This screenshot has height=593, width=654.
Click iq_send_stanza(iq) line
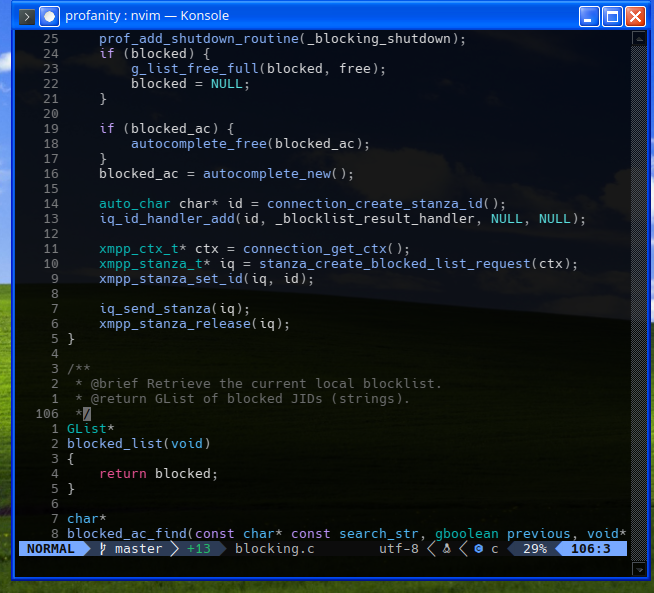click(x=174, y=309)
